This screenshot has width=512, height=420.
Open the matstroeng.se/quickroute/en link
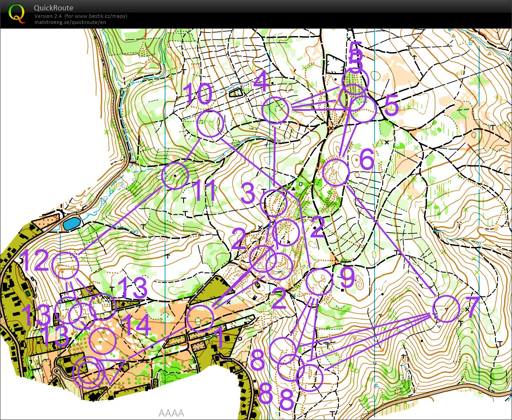click(x=70, y=22)
